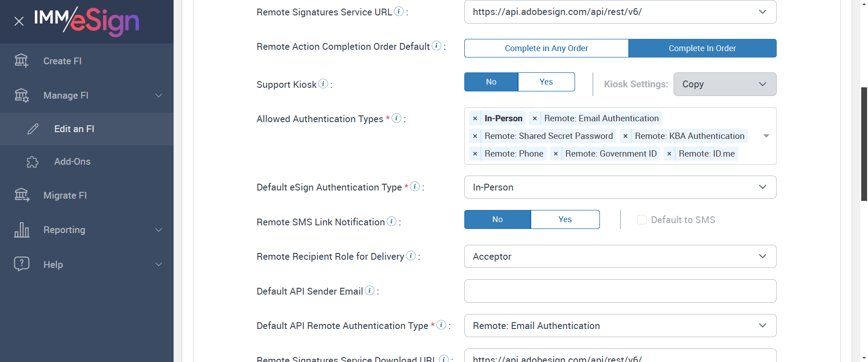The height and width of the screenshot is (362, 868).
Task: Expand the Kiosk Settings Copy dropdown
Action: click(725, 84)
